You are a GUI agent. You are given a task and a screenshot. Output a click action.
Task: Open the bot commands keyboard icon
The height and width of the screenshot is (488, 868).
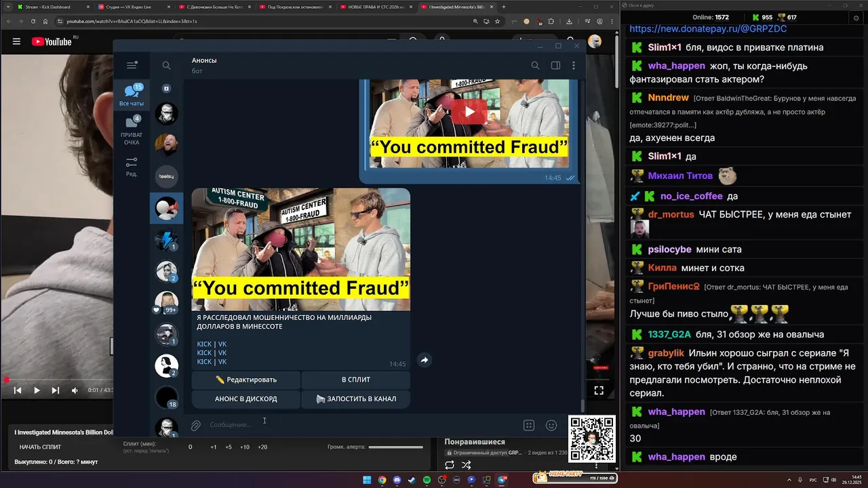[529, 425]
